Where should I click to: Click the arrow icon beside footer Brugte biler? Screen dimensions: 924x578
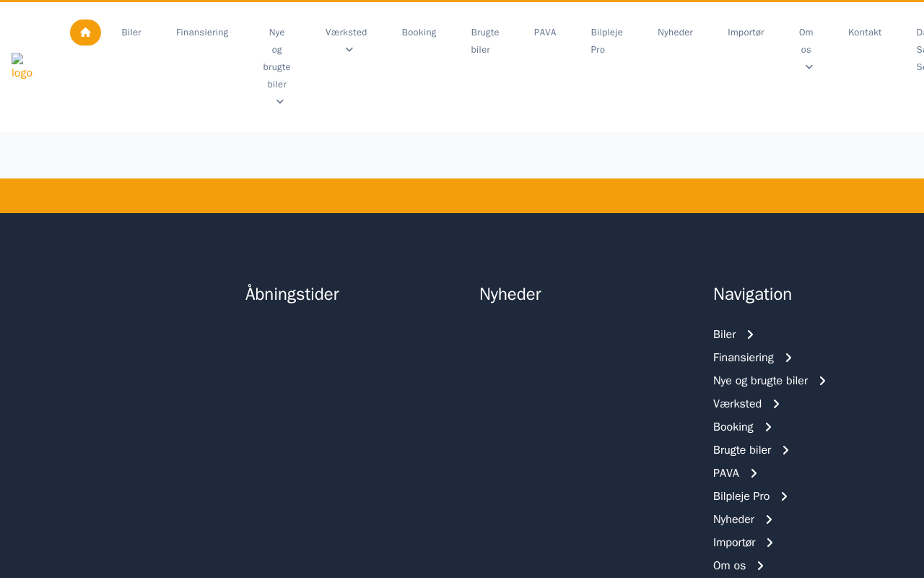(x=785, y=450)
